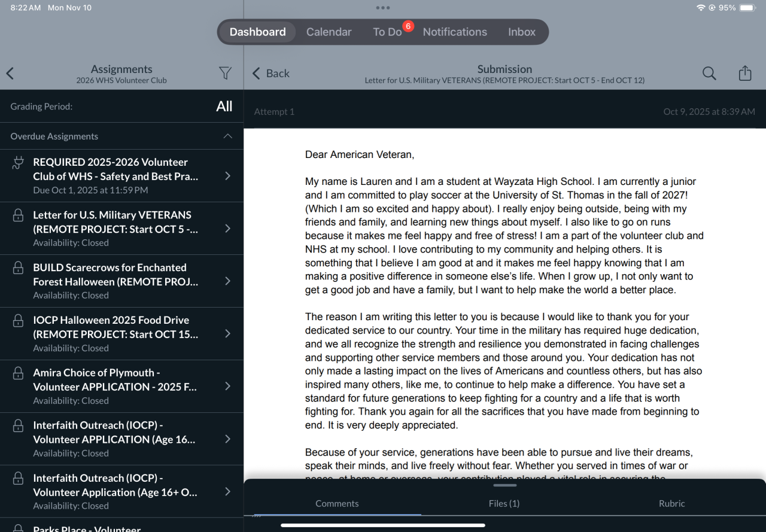
Task: Open Amira Choice of Plymouth Volunteer Application
Action: click(122, 387)
